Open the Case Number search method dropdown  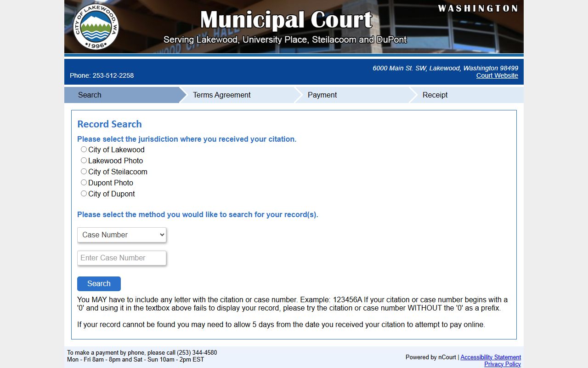click(122, 235)
